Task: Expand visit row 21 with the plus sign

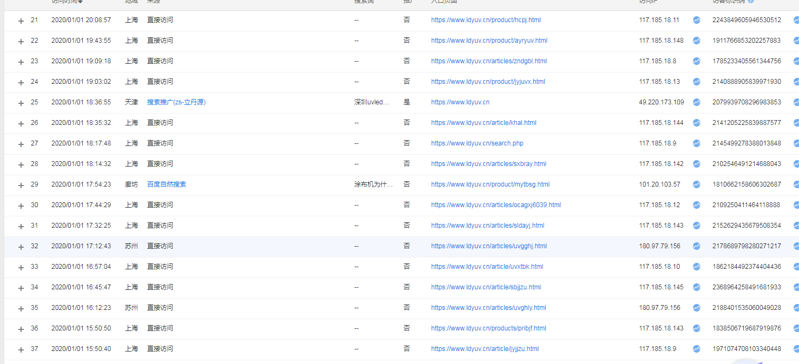Action: point(21,21)
